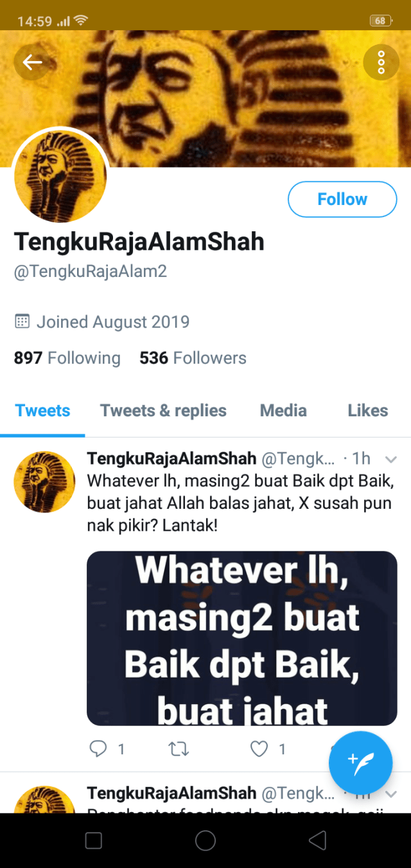Tap Android recent apps square button
411x868 pixels.
pos(94,840)
